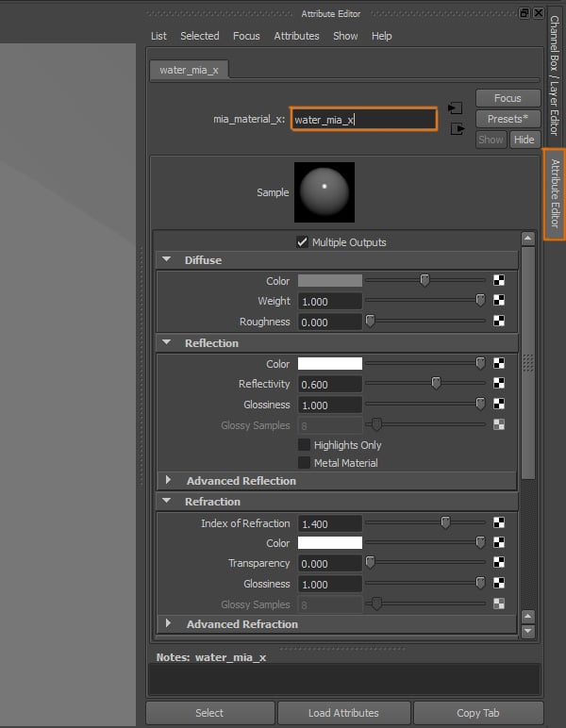Click the mia_material_x name input field
Screen dimensions: 566x728
click(x=363, y=120)
